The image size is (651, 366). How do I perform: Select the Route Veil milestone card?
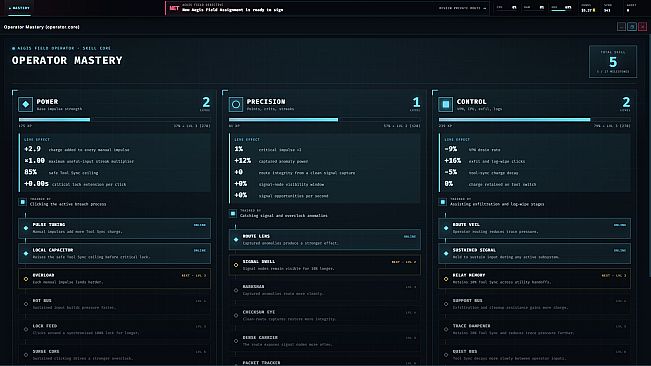point(534,228)
